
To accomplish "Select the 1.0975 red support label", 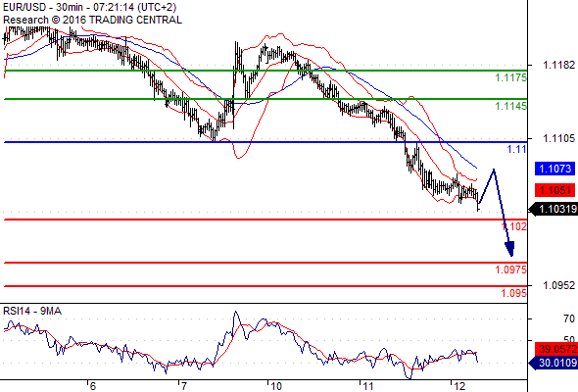I will tap(510, 269).
